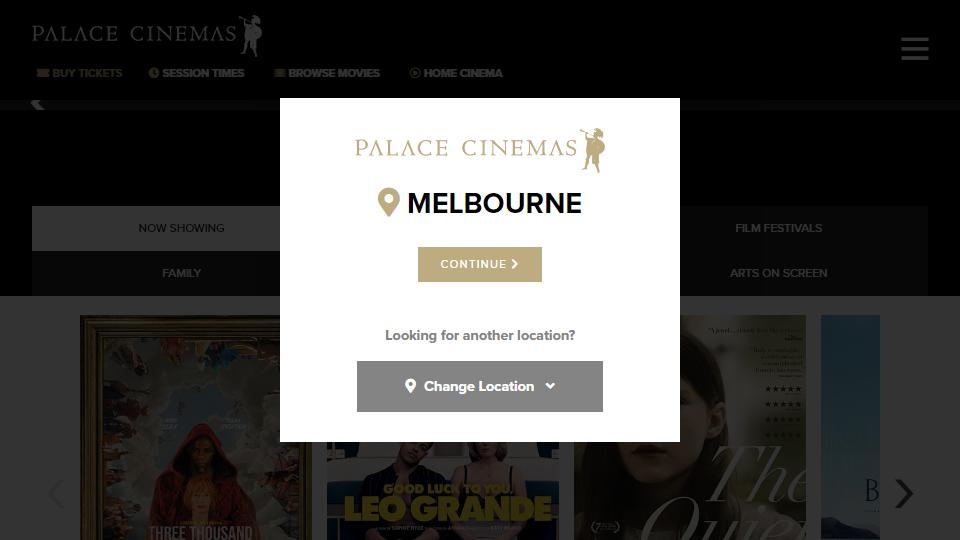Viewport: 960px width, 540px height.
Task: Show previous movie posters with left arrow
Action: (x=56, y=493)
